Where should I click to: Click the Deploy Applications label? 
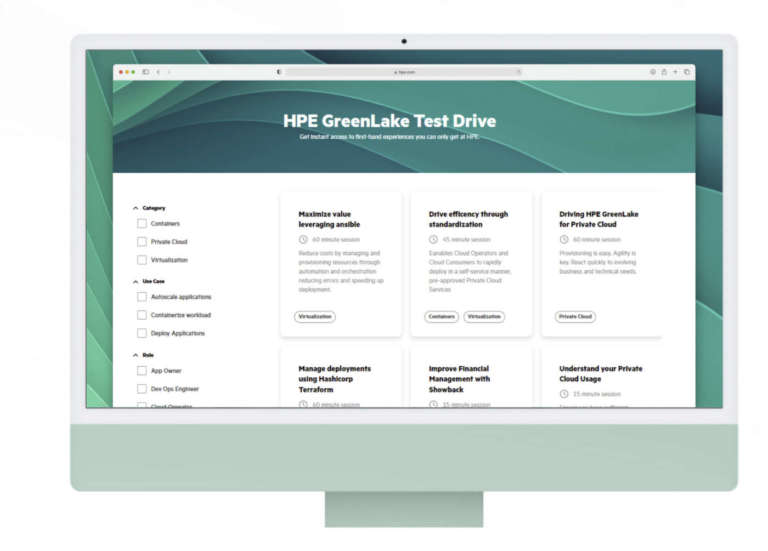178,333
